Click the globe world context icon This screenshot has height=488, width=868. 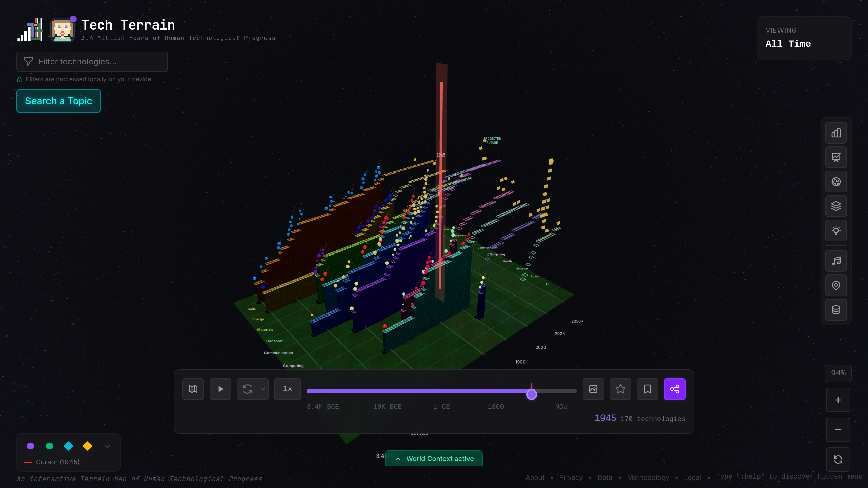pyautogui.click(x=836, y=182)
